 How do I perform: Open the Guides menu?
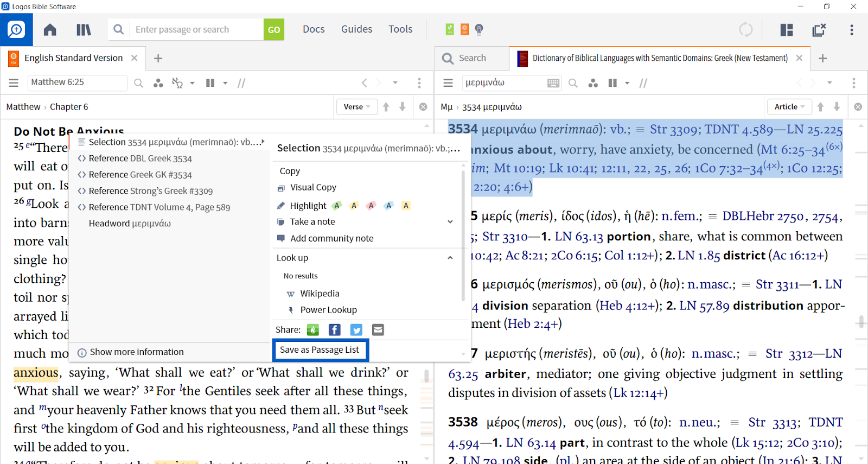[x=356, y=29]
